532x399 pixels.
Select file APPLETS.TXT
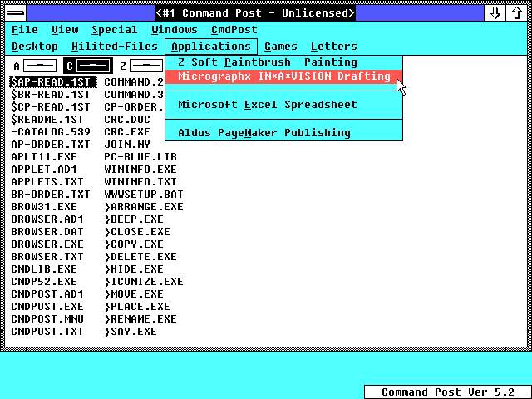coord(47,181)
